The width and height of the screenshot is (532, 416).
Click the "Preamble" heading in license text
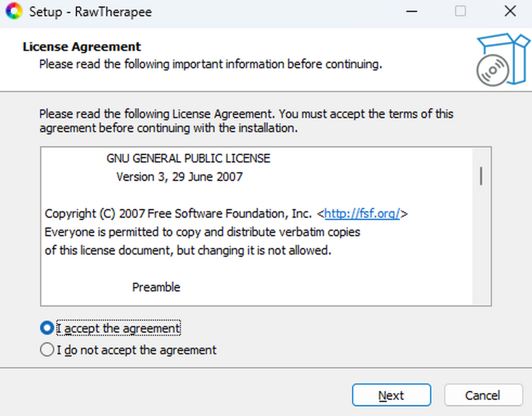tap(156, 287)
